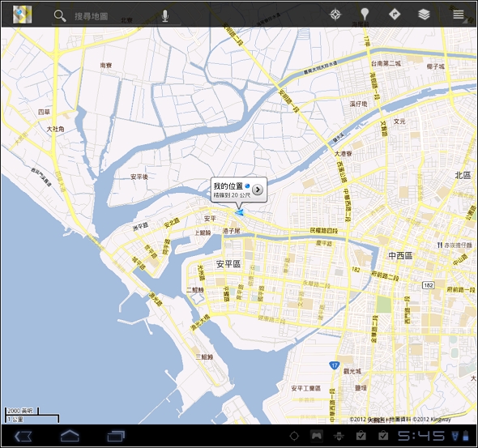Center map on my location
The height and width of the screenshot is (448, 478).
coord(335,15)
